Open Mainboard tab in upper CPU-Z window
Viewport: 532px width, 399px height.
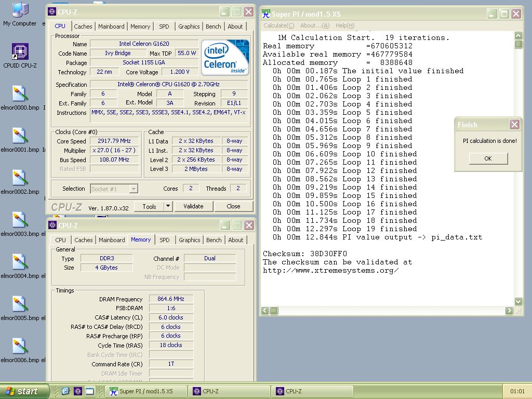pyautogui.click(x=111, y=26)
